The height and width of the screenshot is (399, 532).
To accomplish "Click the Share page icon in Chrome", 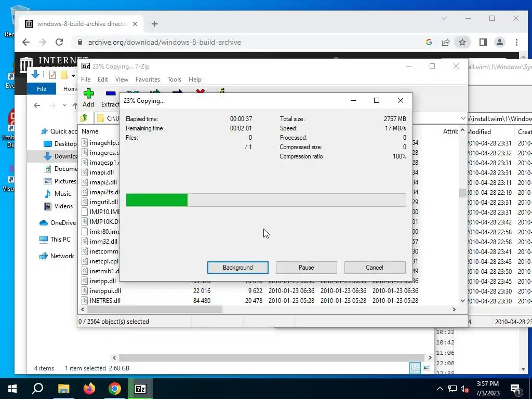I will pos(445,42).
